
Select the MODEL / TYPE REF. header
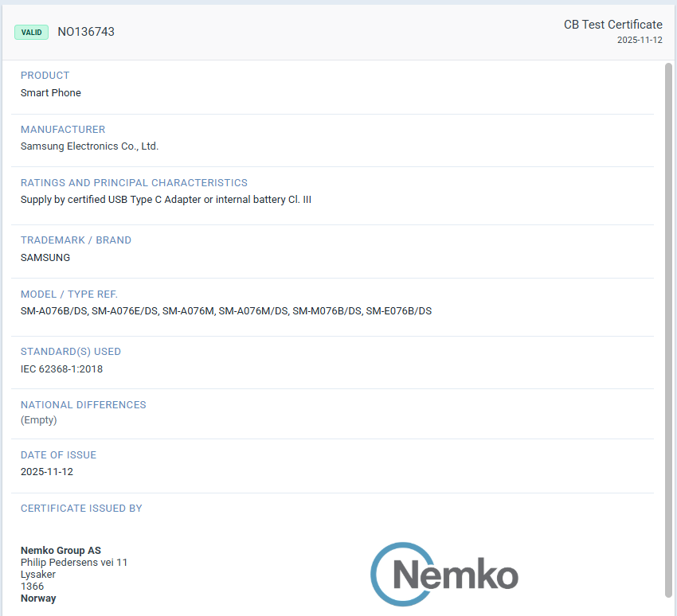[70, 294]
